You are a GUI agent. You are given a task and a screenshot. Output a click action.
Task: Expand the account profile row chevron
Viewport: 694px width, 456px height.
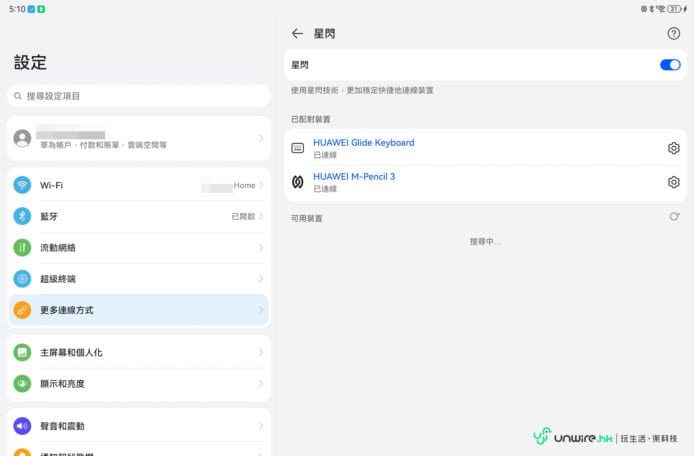[261, 138]
